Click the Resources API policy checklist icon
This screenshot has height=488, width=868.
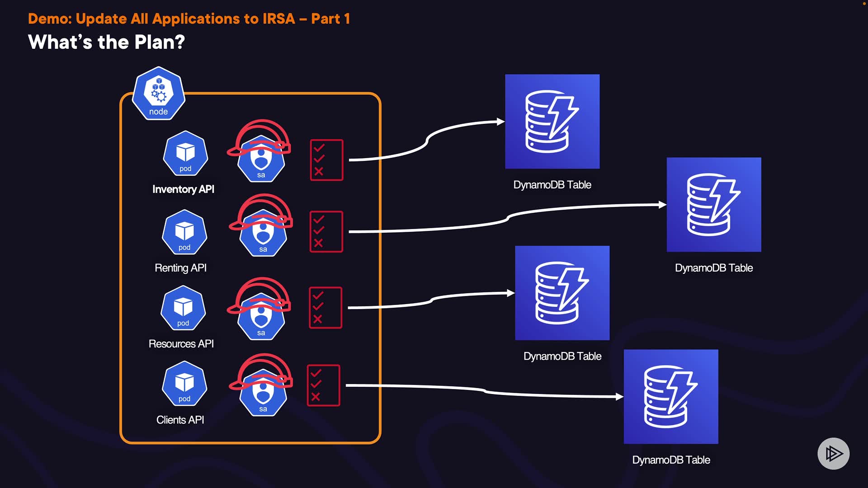tap(325, 308)
